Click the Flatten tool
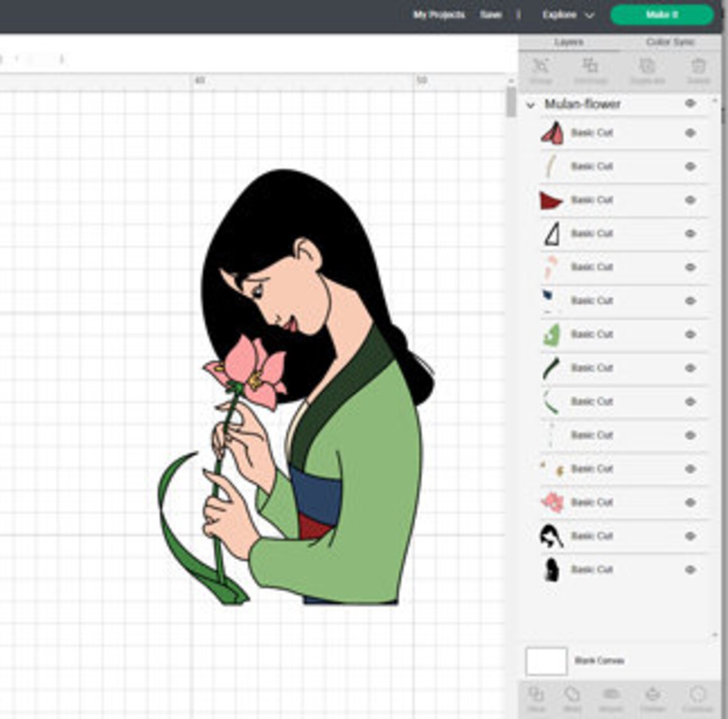This screenshot has height=719, width=728. (x=653, y=696)
